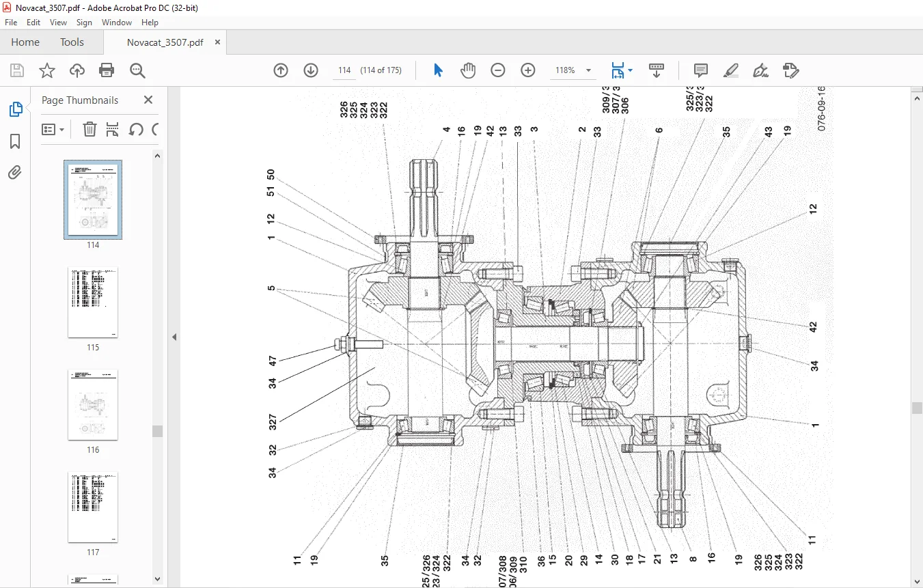Collapse the navigation pane with arrow
The width and height of the screenshot is (923, 588).
tap(174, 337)
